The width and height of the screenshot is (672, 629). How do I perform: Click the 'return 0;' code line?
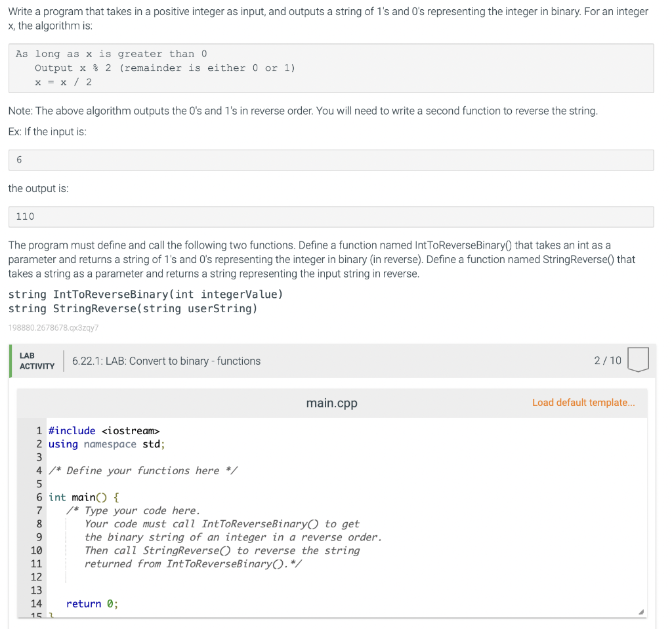tap(92, 603)
